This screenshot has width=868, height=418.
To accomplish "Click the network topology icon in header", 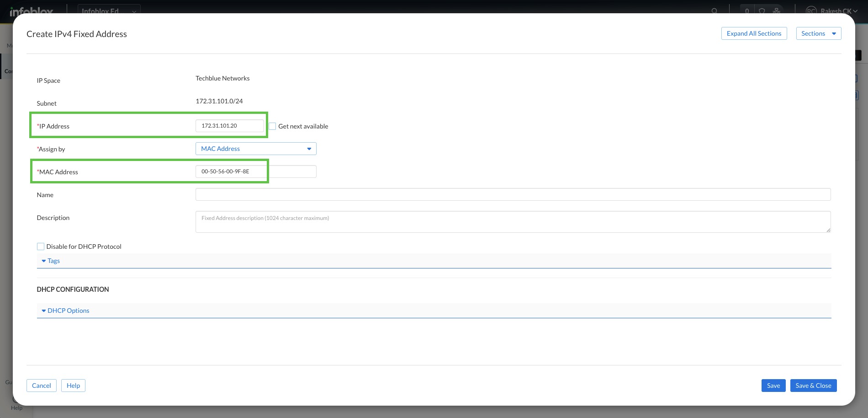I will [x=777, y=11].
